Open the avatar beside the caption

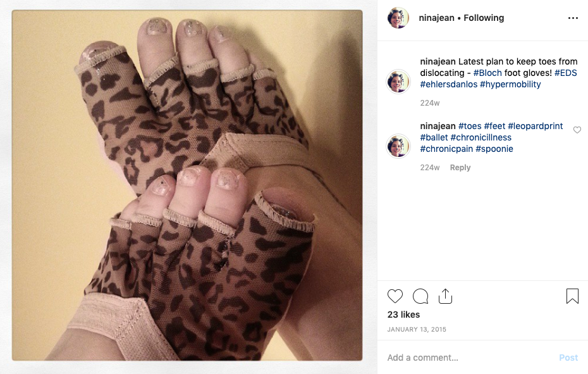pos(398,82)
